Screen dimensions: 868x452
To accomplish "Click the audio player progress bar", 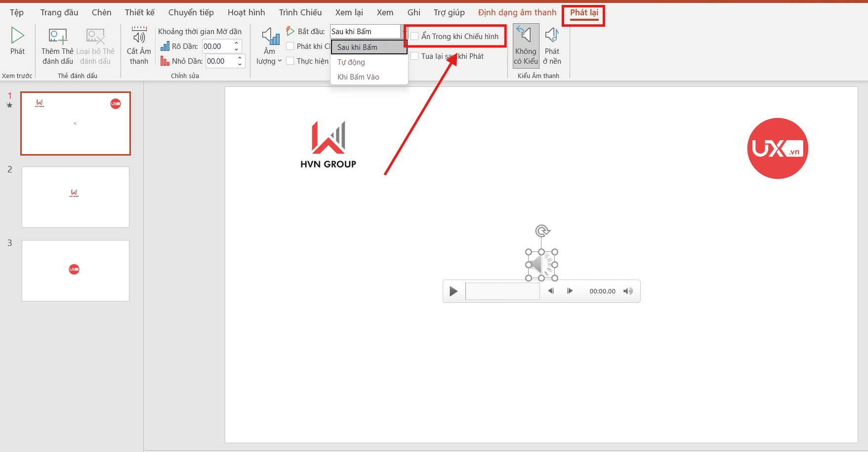I will tap(502, 291).
